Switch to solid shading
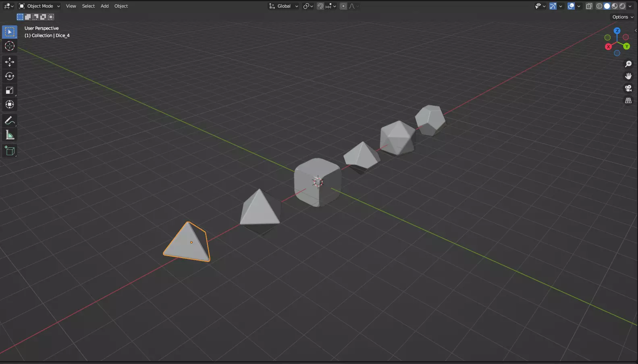Image resolution: width=638 pixels, height=364 pixels. (607, 6)
